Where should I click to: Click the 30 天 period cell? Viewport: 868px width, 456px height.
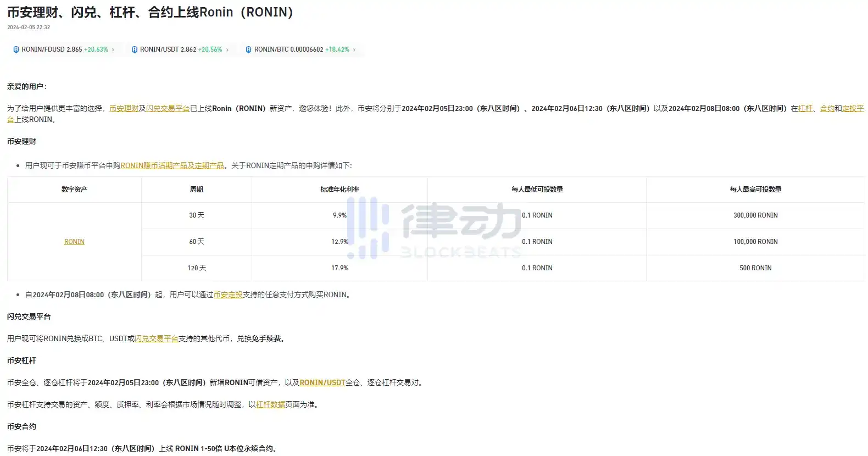coord(197,215)
